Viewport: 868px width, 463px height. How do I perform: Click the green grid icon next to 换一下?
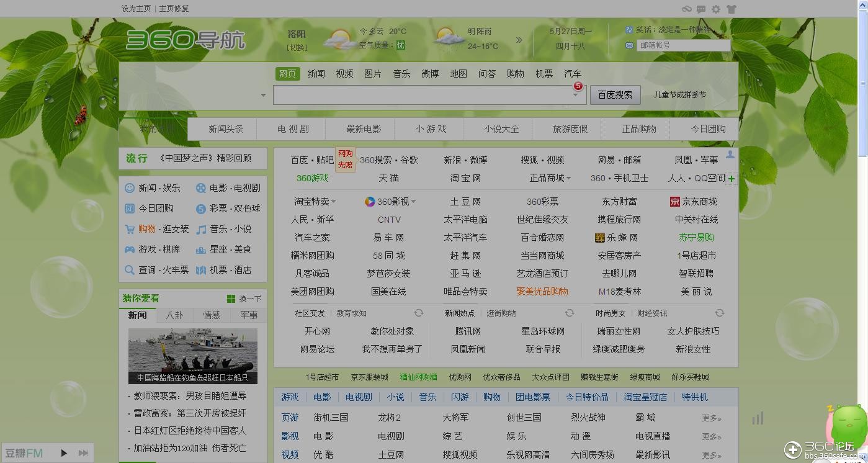coord(231,299)
